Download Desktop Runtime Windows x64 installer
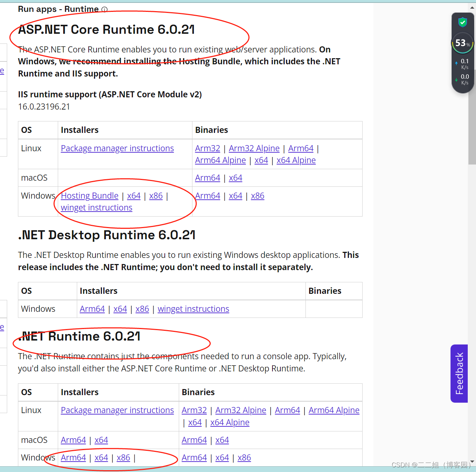The width and height of the screenshot is (476, 472). [120, 309]
